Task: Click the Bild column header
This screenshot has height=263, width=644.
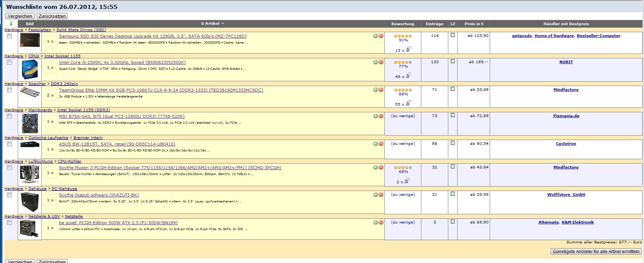Action: 30,24
